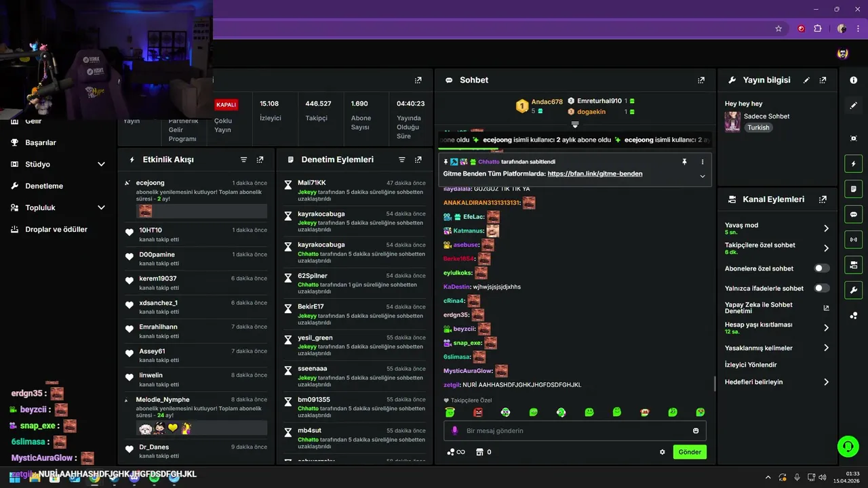Open the Sadece Sohbet category link
The height and width of the screenshot is (488, 868).
pyautogui.click(x=766, y=116)
